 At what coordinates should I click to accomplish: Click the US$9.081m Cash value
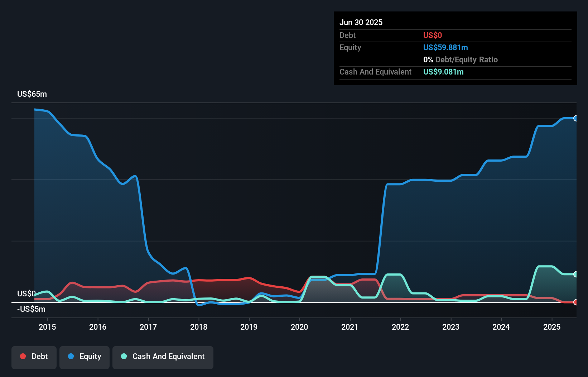point(443,72)
